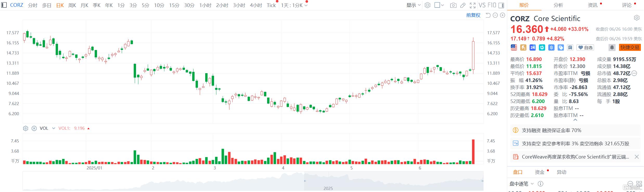Viewport: 644px width, 192px height.
Task: Click the blue price tag icon
Action: (x=561, y=47)
